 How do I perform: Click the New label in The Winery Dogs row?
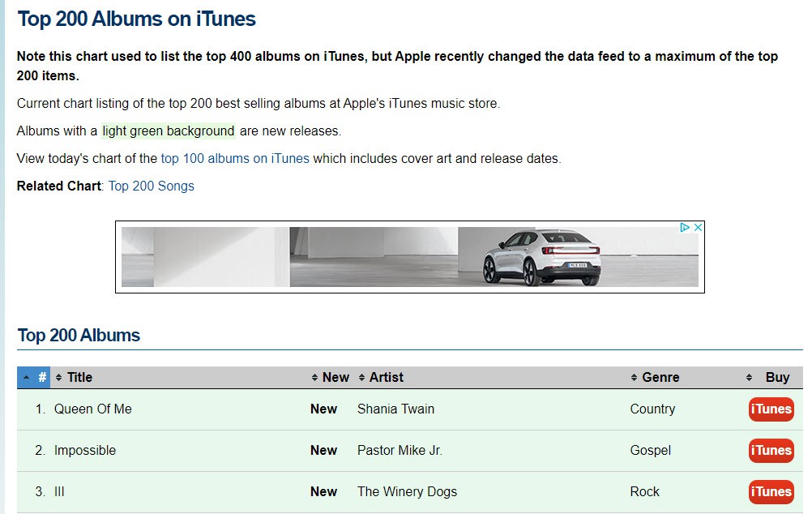pos(323,492)
